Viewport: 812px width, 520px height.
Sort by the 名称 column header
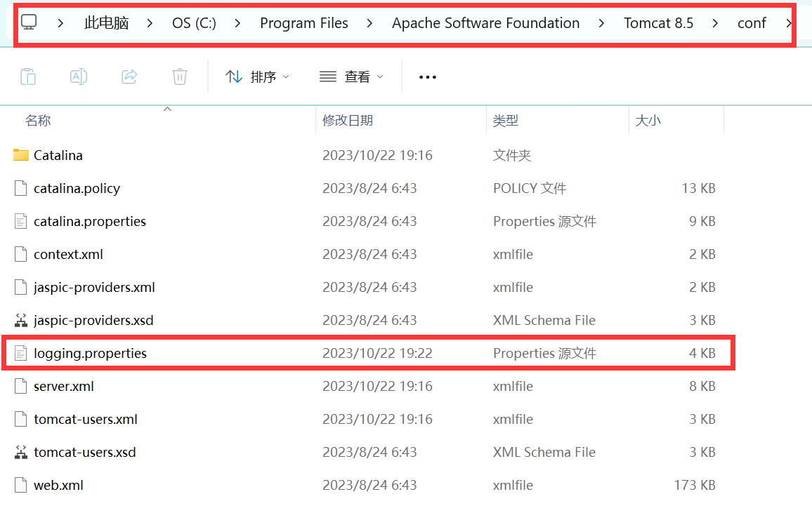[38, 121]
